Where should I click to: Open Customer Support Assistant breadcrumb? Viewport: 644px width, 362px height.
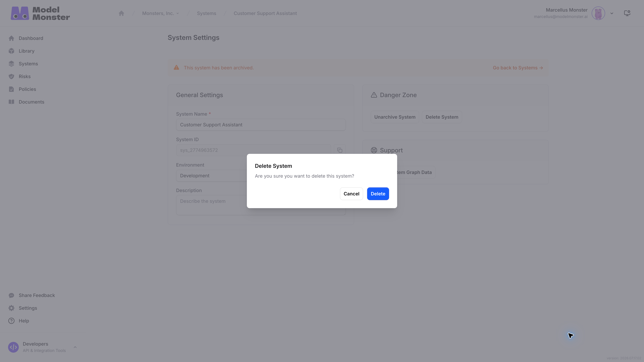(x=265, y=13)
